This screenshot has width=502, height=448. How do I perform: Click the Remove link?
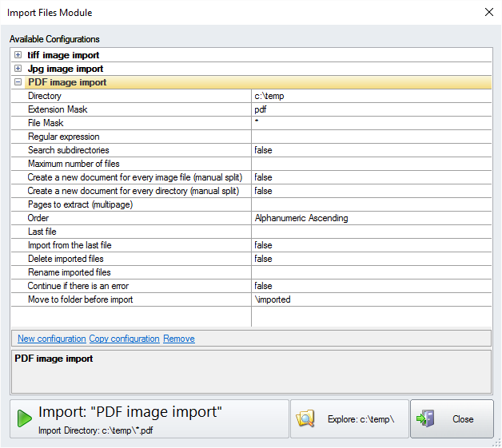pyautogui.click(x=178, y=339)
